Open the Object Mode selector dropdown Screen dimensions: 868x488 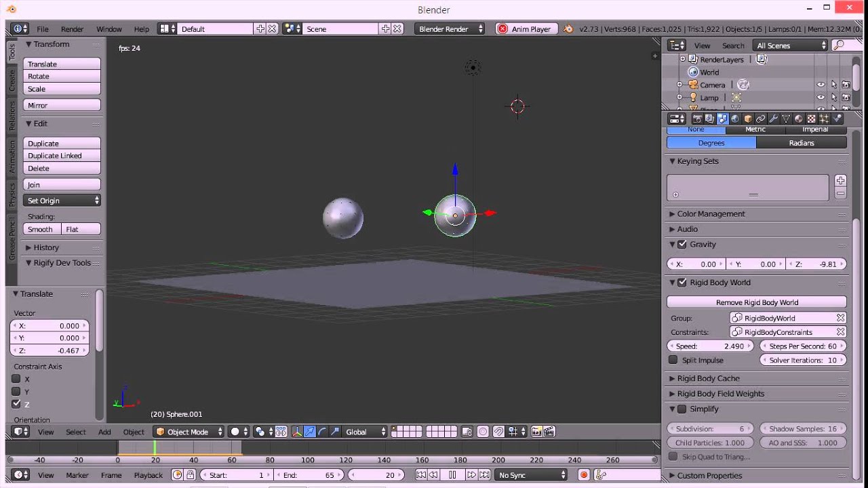click(x=189, y=432)
